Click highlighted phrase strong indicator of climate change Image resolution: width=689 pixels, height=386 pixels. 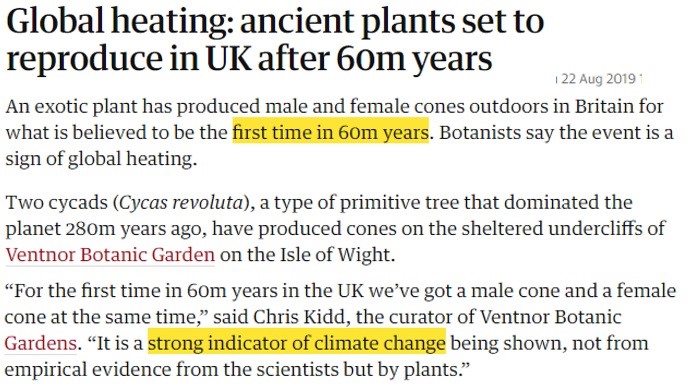pyautogui.click(x=297, y=343)
